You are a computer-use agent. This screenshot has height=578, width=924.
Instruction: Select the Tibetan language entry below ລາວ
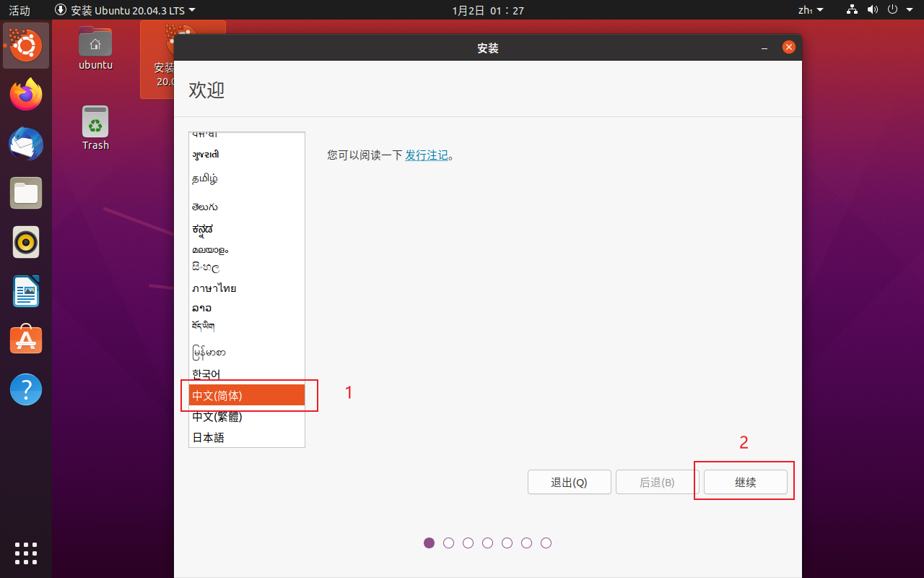[247, 327]
